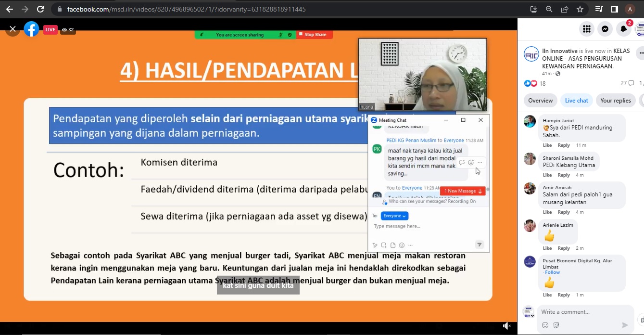Viewport: 644px width, 335px height.
Task: Unmute the live video volume
Action: (x=506, y=326)
